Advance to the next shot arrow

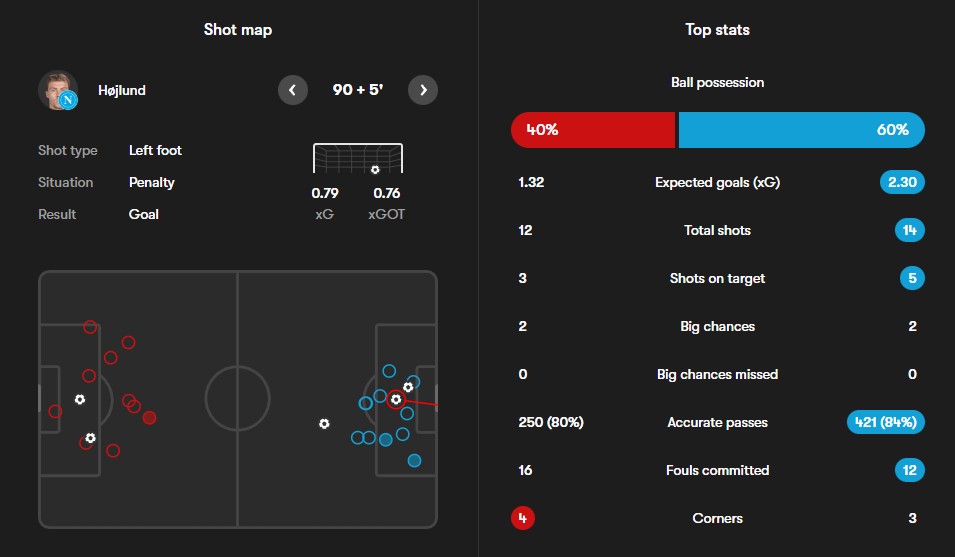424,90
